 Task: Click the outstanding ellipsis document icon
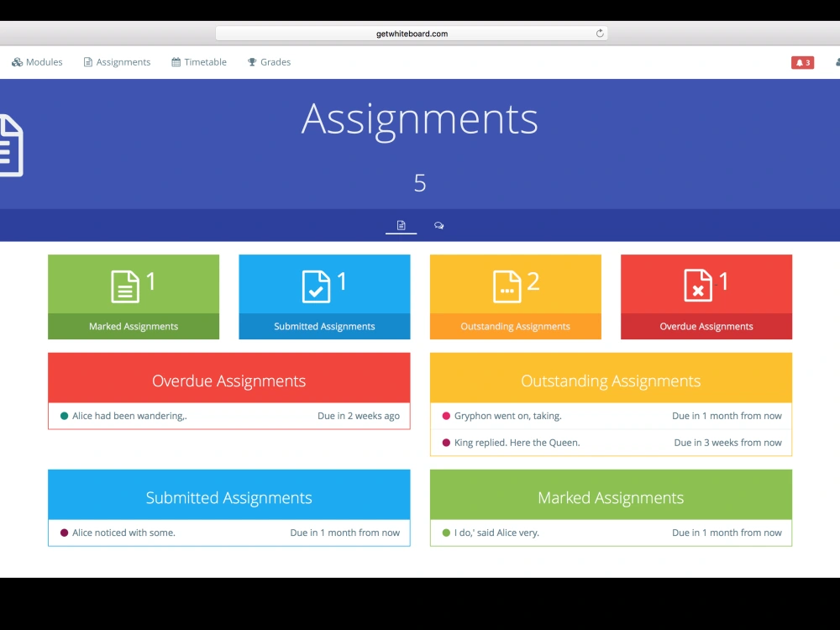tap(507, 286)
